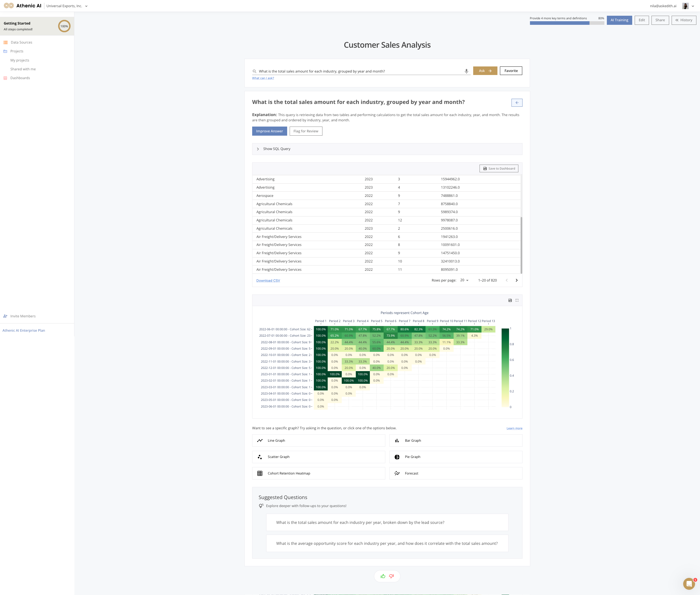This screenshot has height=595, width=700.
Task: Open Dashboards in sidebar
Action: coord(20,78)
